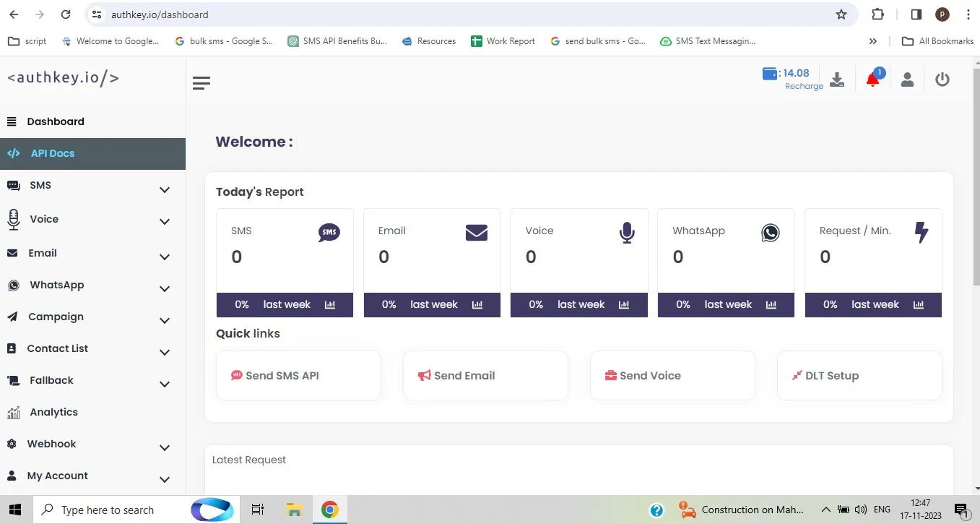This screenshot has width=980, height=524.
Task: Click the lightning bolt Request/Min icon
Action: [922, 232]
